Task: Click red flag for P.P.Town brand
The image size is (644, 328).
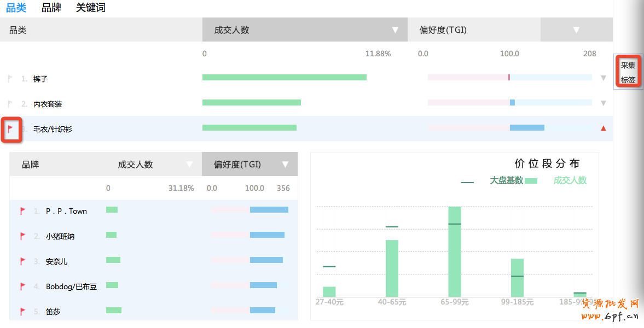Action: [x=23, y=211]
